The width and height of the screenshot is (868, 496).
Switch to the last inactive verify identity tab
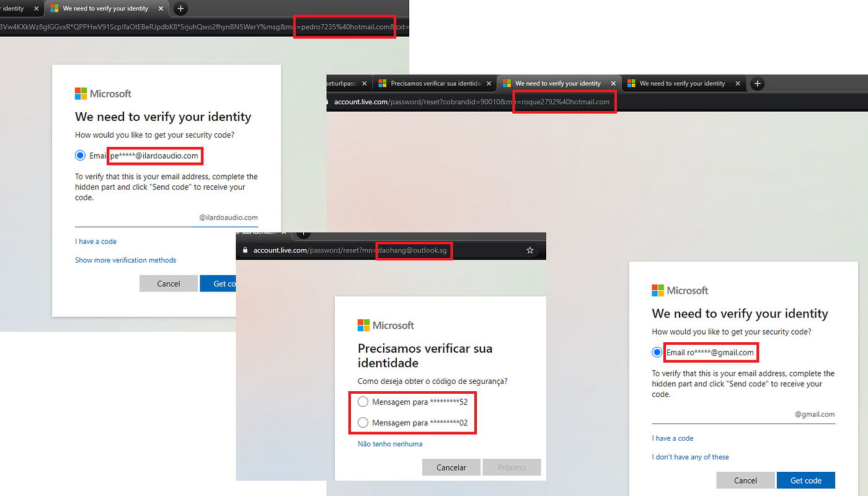coord(683,83)
